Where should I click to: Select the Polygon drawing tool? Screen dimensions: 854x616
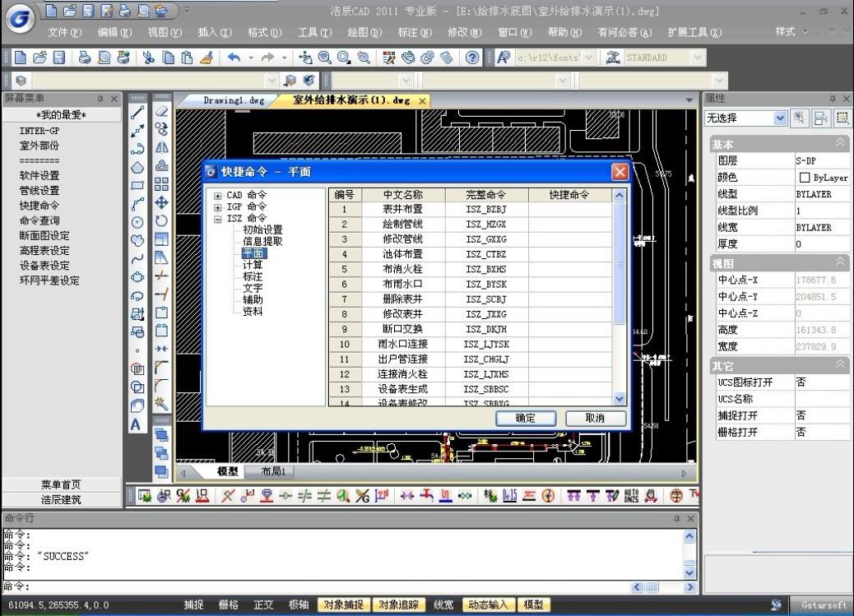137,168
